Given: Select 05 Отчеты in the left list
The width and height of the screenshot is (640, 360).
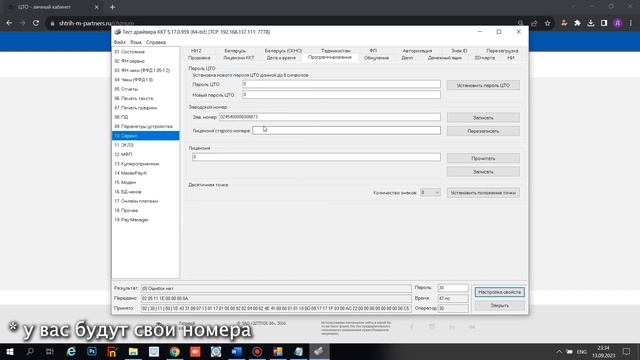Looking at the screenshot, I should (x=146, y=89).
